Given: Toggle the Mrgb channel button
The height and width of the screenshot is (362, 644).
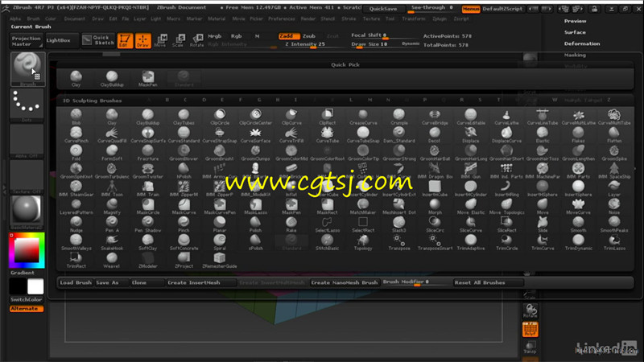Looking at the screenshot, I should click(x=214, y=36).
